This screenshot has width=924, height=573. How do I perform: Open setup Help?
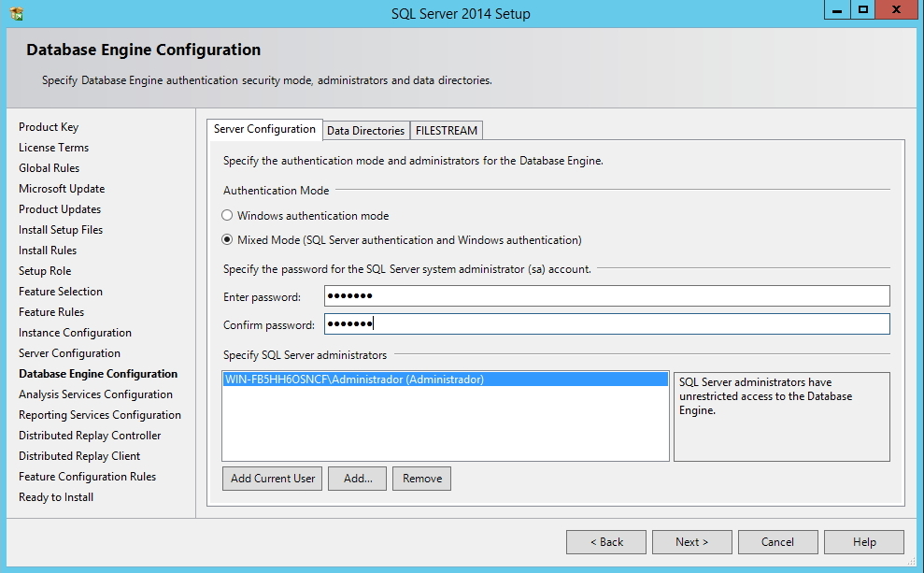click(x=864, y=542)
